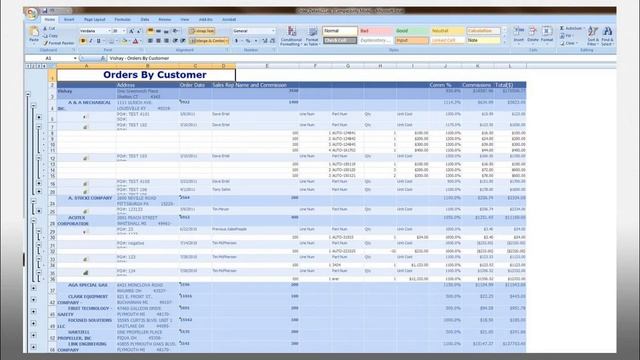Collapse the A & A MECHANICAL outline group
Screen dimensions: 640x360
(33, 106)
